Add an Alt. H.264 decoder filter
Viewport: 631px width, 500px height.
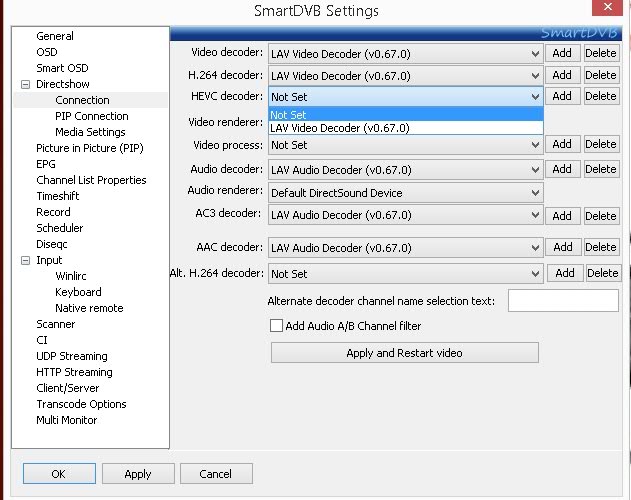point(565,273)
